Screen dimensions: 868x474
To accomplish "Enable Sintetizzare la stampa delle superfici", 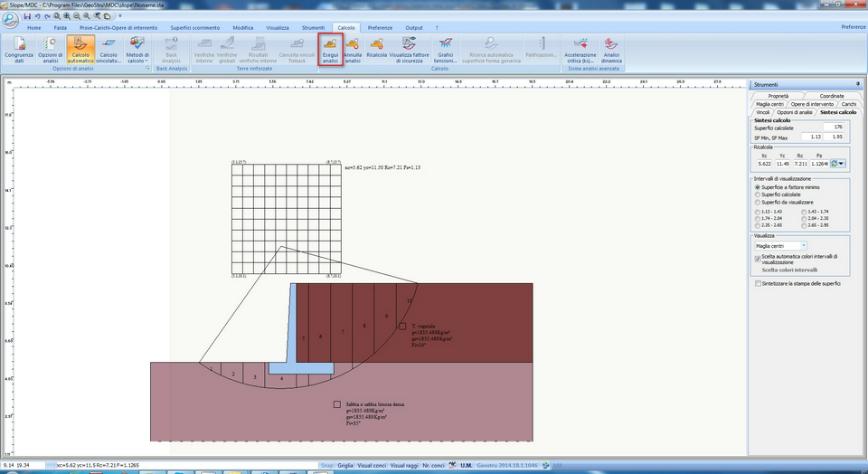I will (x=797, y=283).
